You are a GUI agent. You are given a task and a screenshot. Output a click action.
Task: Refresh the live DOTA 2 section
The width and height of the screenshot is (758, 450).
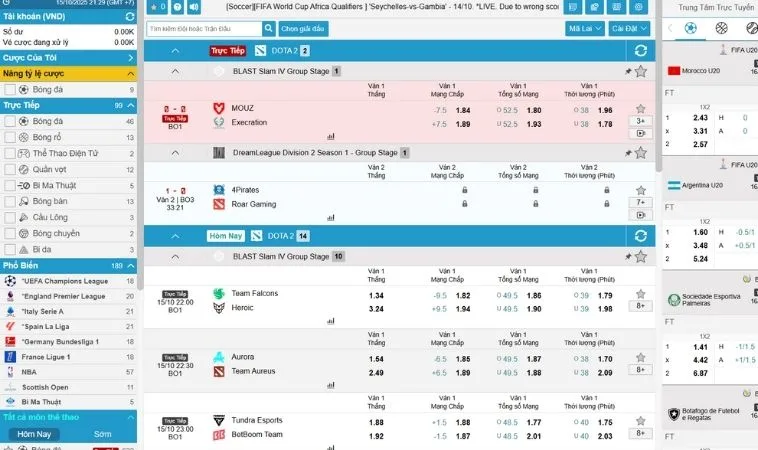(641, 50)
